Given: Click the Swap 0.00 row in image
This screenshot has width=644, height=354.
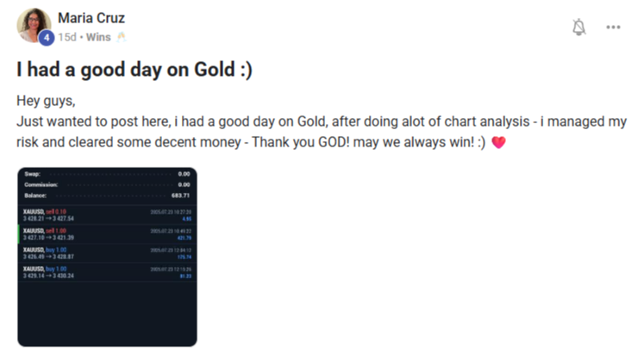Looking at the screenshot, I should [107, 174].
